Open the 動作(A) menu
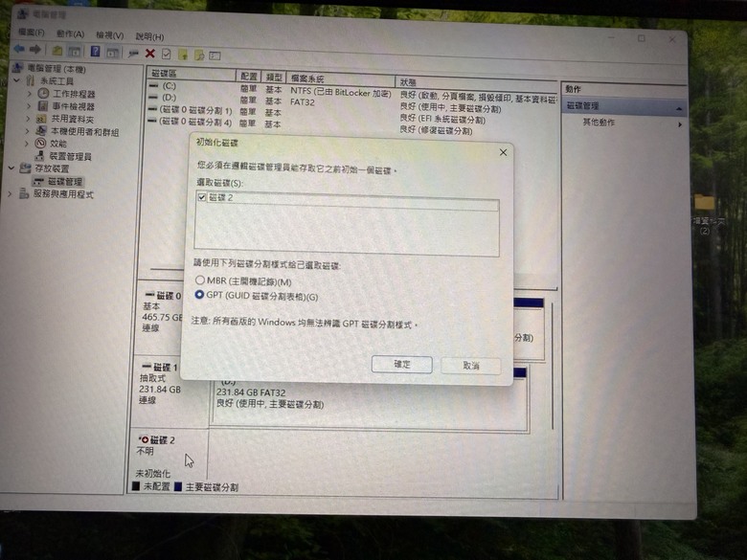The height and width of the screenshot is (560, 747). pos(70,34)
